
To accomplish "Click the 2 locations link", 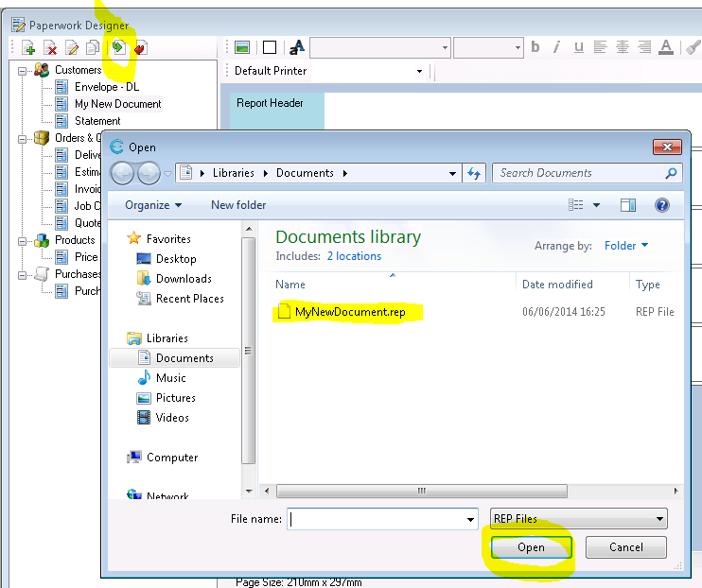I will [354, 256].
